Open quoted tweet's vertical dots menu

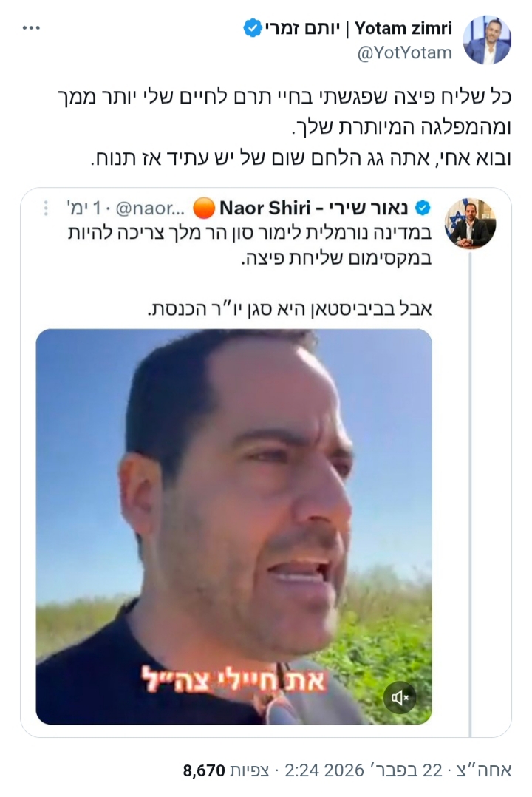[x=46, y=208]
